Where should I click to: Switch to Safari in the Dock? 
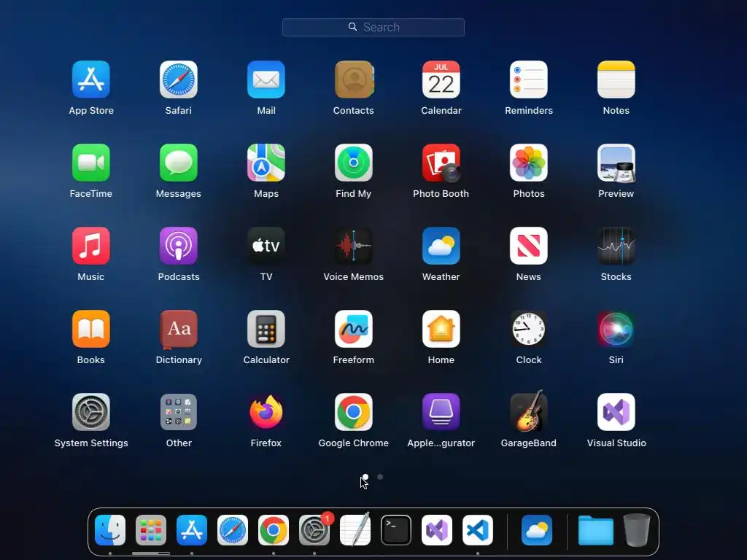[x=233, y=530]
